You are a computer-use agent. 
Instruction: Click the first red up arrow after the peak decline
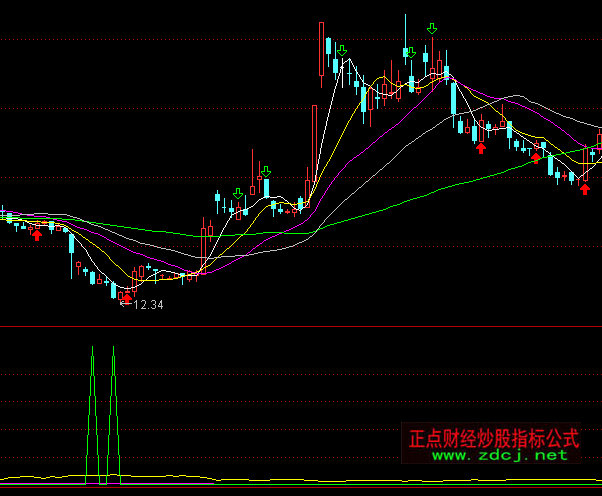(x=481, y=148)
